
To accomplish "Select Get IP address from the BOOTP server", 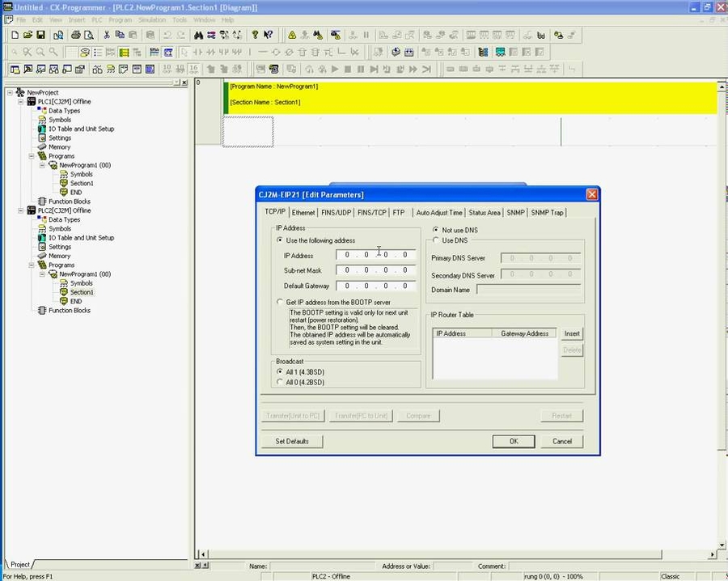I will click(281, 302).
